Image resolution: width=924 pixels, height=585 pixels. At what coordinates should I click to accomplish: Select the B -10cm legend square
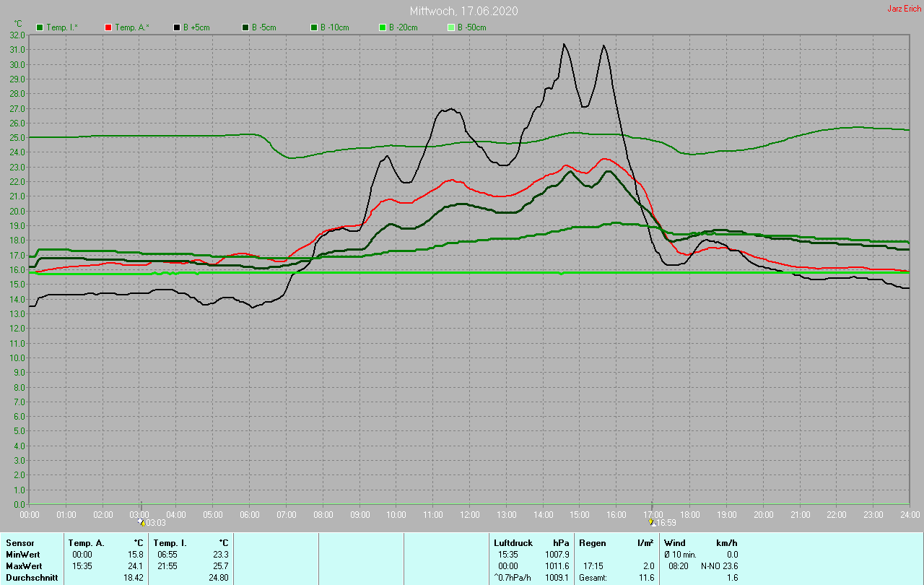314,27
